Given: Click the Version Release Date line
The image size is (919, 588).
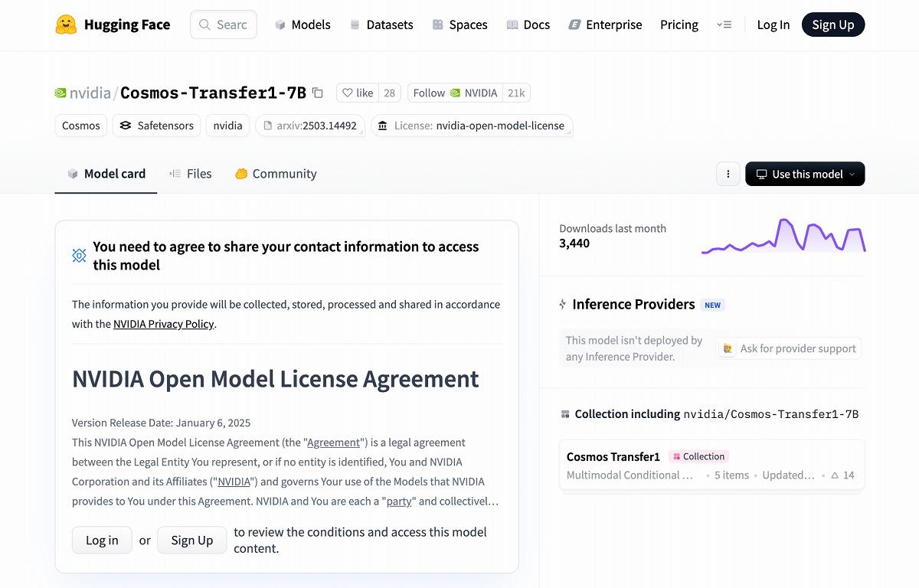Looking at the screenshot, I should point(162,423).
